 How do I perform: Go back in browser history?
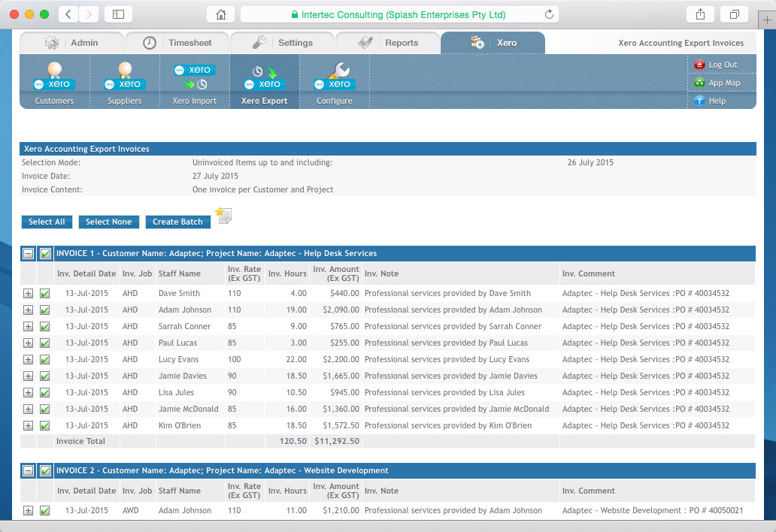pos(68,14)
